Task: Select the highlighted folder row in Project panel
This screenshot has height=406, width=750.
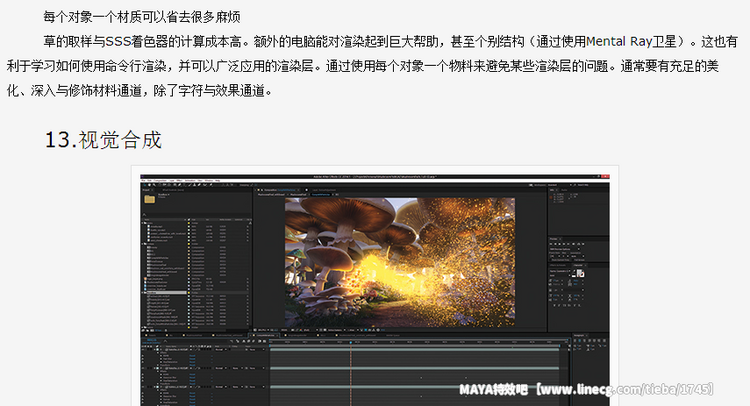Action: click(165, 293)
